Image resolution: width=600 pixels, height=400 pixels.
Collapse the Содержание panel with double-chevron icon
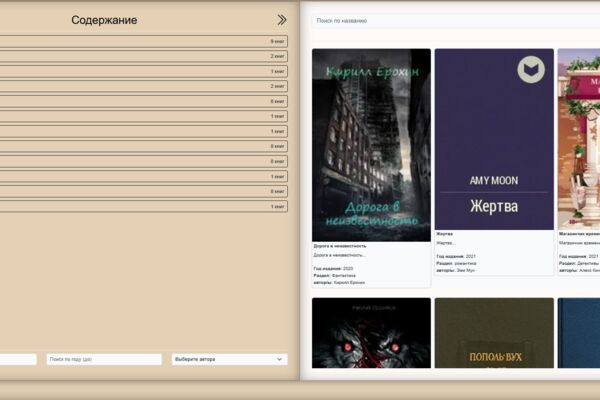point(282,20)
